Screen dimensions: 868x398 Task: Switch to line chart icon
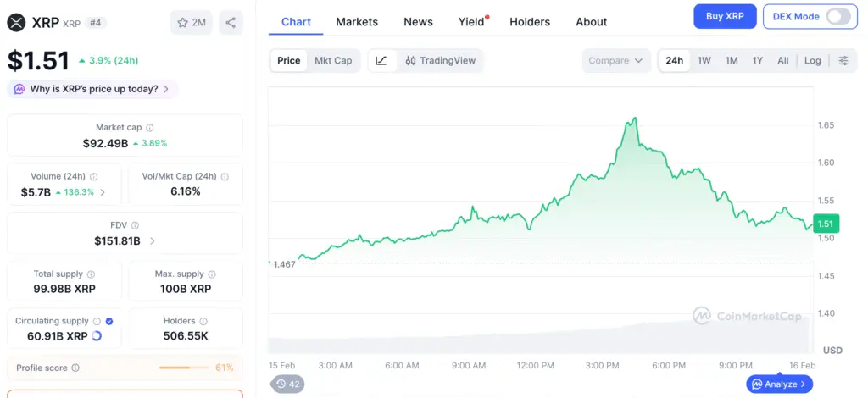[x=381, y=61]
